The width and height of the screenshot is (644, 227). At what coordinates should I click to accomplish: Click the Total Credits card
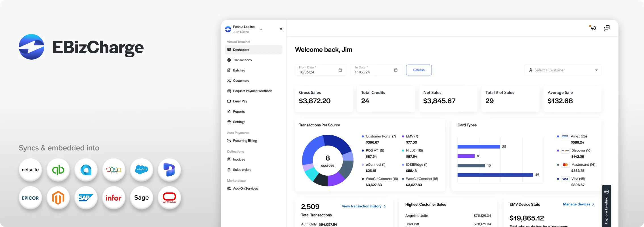click(x=386, y=99)
